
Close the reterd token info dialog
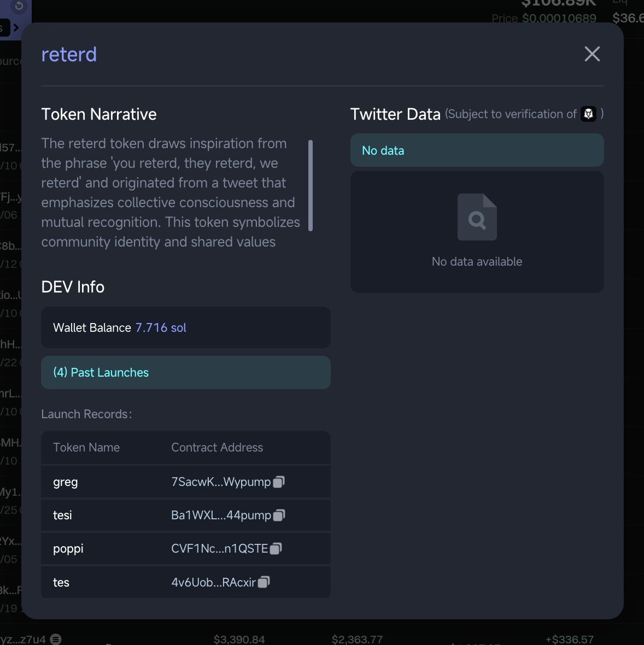(x=592, y=54)
